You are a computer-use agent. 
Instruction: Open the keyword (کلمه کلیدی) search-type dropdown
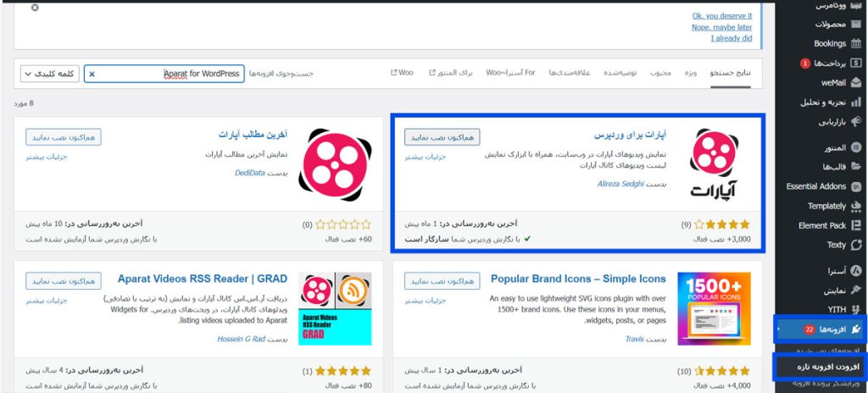50,74
